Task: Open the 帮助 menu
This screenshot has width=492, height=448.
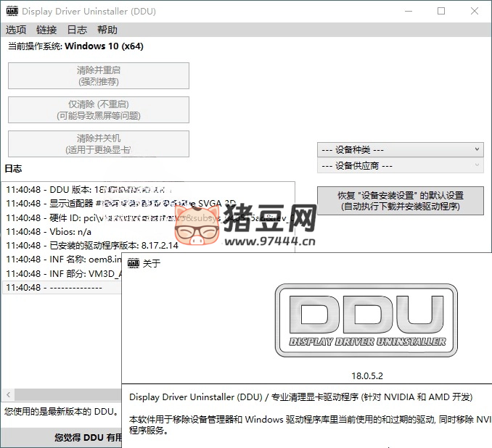Action: [x=107, y=30]
